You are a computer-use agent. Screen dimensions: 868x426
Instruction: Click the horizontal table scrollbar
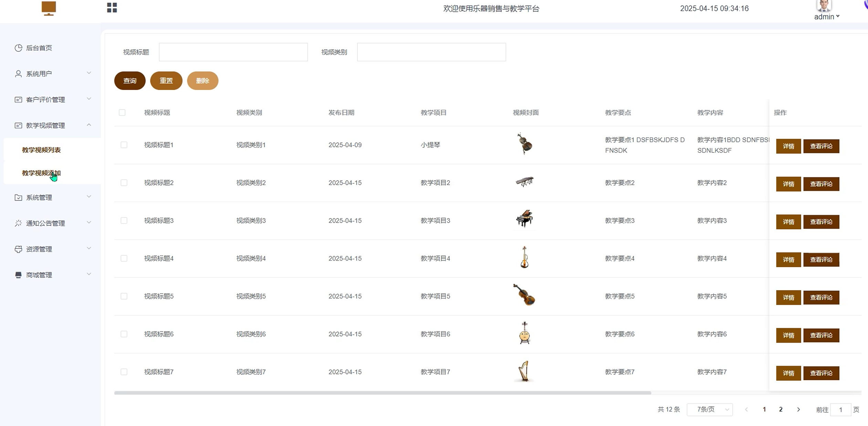point(382,393)
